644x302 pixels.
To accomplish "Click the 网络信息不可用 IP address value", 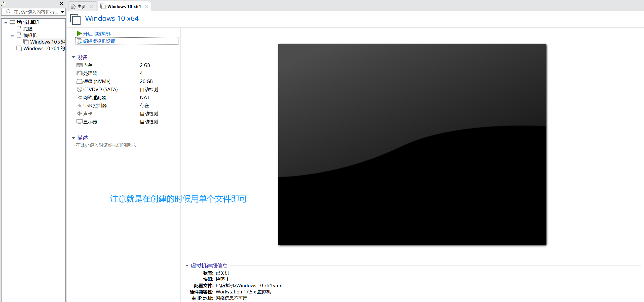I will tap(232, 298).
